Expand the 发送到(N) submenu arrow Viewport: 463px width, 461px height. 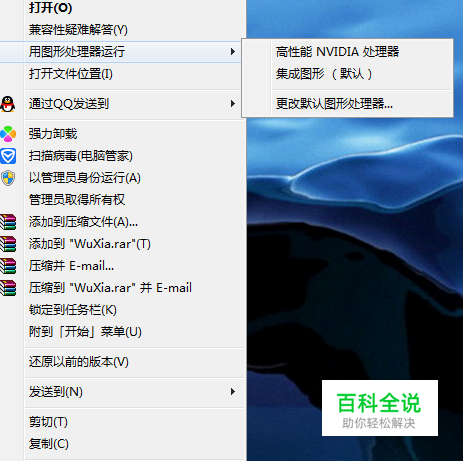tap(233, 392)
